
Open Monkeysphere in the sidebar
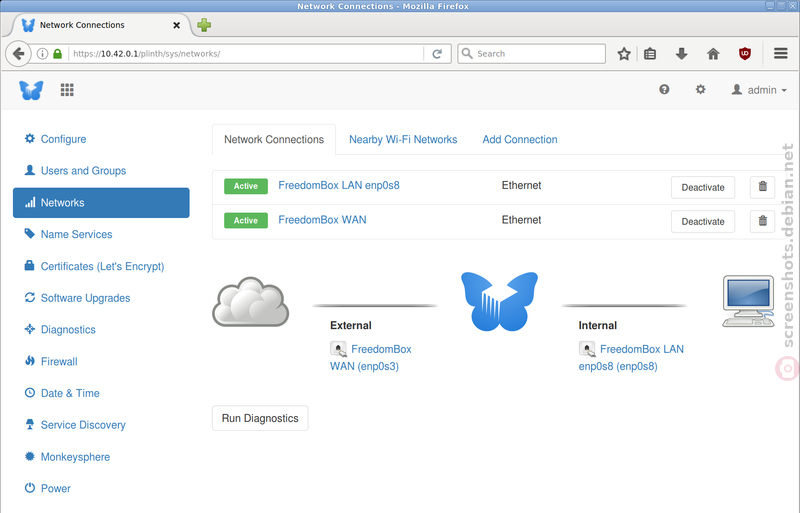(x=67, y=456)
